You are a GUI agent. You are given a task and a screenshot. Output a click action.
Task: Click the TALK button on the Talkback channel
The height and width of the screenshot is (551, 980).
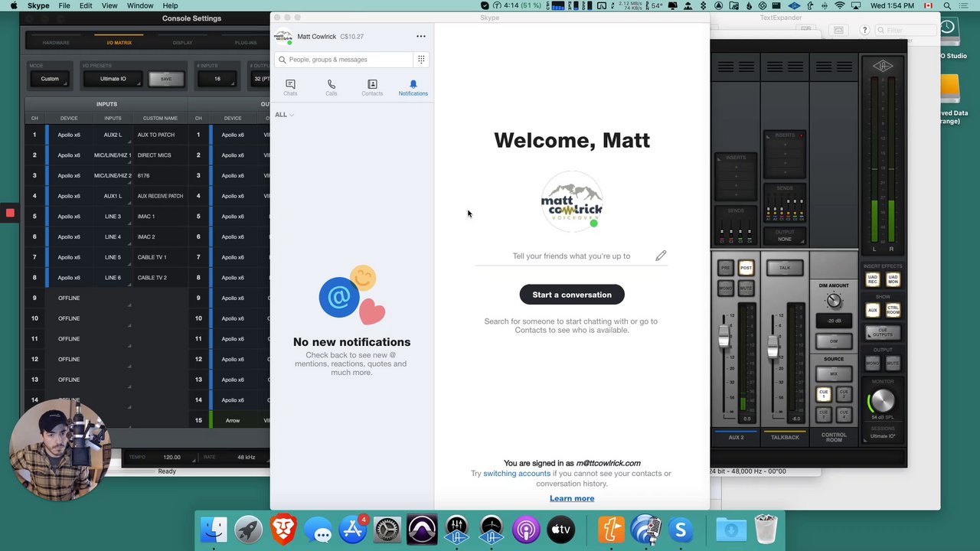[x=785, y=268]
